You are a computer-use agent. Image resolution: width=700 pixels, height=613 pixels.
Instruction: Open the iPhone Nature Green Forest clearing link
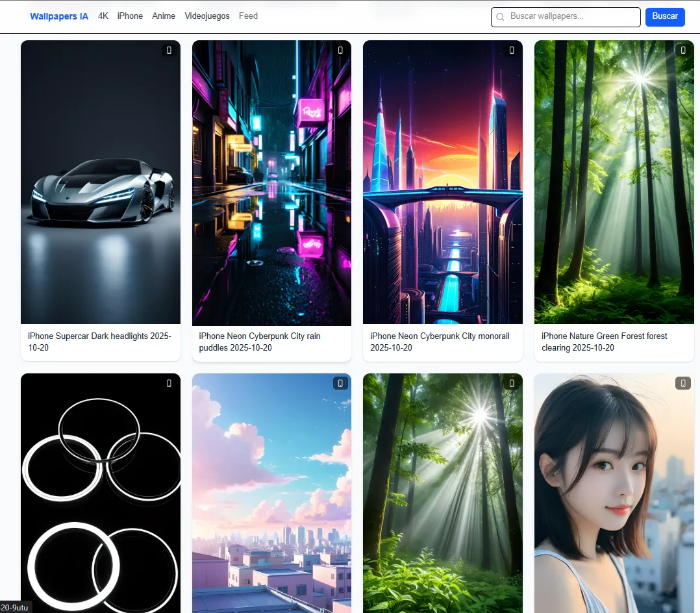604,342
